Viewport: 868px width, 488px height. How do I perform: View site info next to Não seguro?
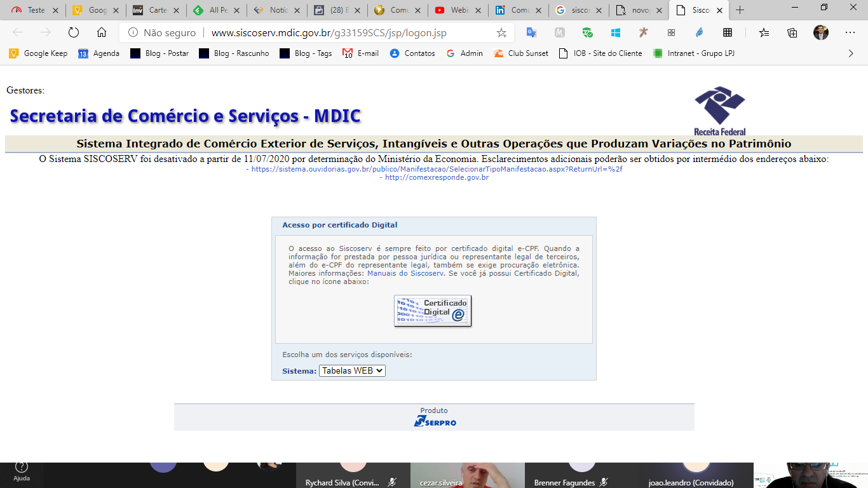[133, 33]
